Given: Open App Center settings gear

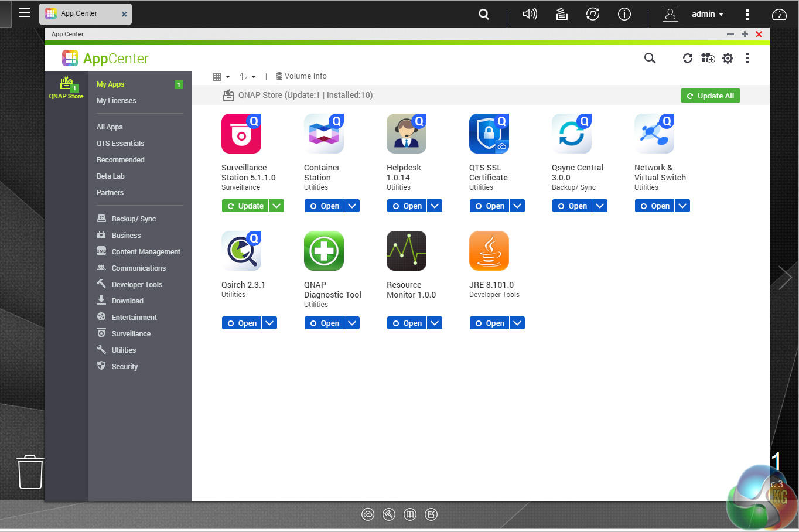Looking at the screenshot, I should 728,58.
